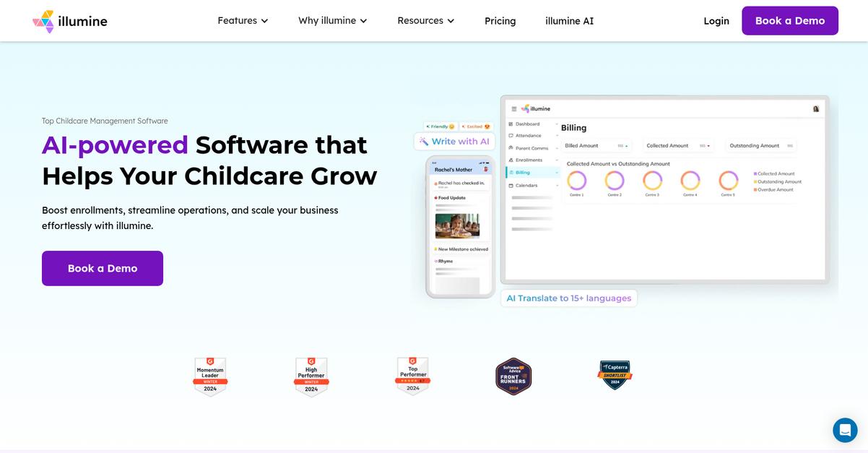The image size is (868, 453).
Task: Click the Login link
Action: (716, 21)
